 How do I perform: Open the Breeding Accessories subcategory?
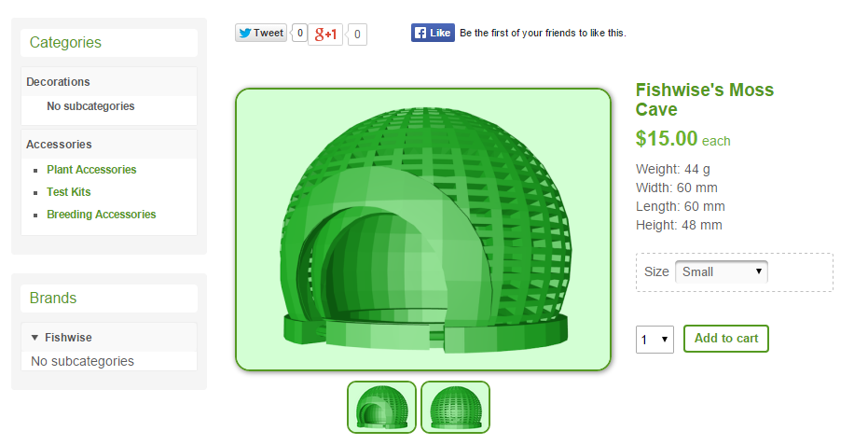point(102,215)
